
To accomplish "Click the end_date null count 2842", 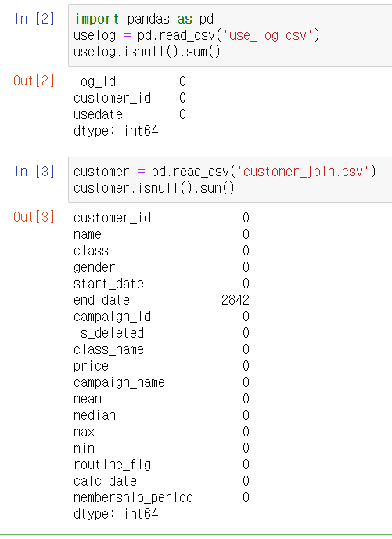I will [x=236, y=300].
